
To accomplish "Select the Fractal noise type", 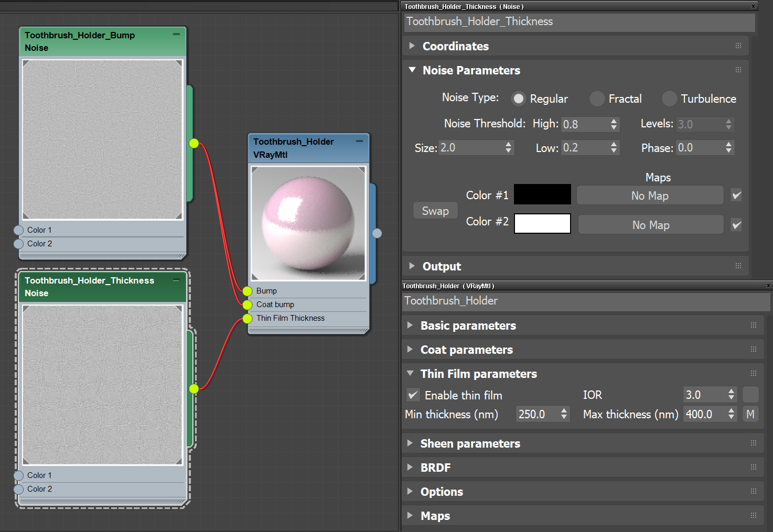I will point(597,99).
